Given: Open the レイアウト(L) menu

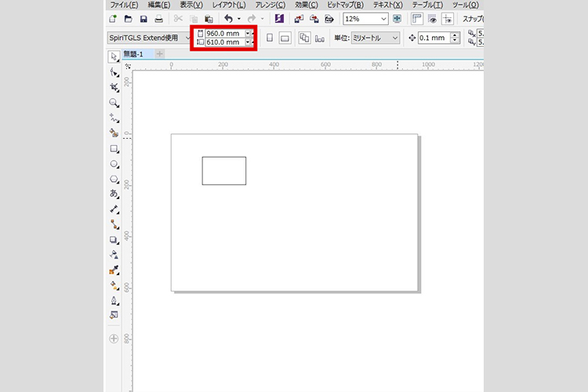Looking at the screenshot, I should 229,5.
